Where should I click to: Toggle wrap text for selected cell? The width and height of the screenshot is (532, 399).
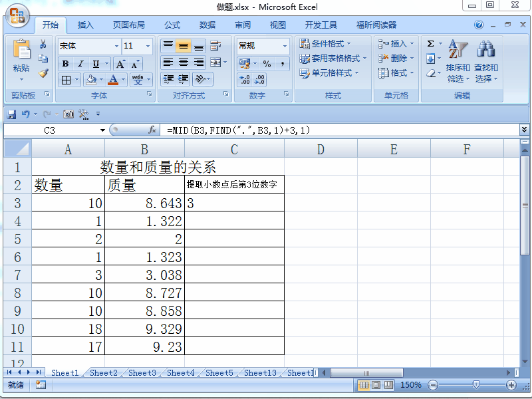pos(216,46)
